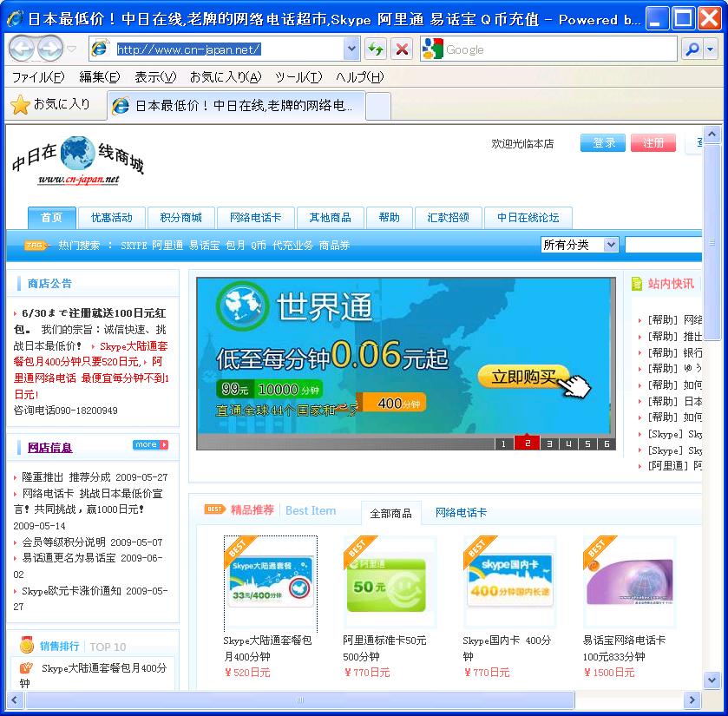Select the 网络电话卡 product filter tab
The width and height of the screenshot is (728, 716).
461,513
